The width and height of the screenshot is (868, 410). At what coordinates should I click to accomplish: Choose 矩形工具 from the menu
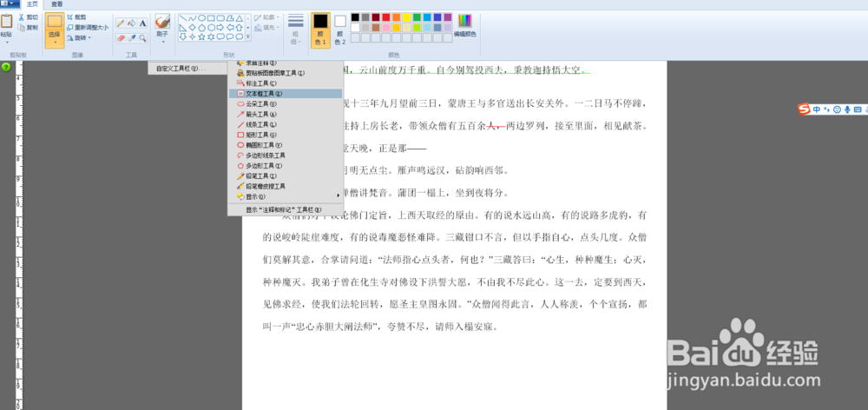click(285, 135)
